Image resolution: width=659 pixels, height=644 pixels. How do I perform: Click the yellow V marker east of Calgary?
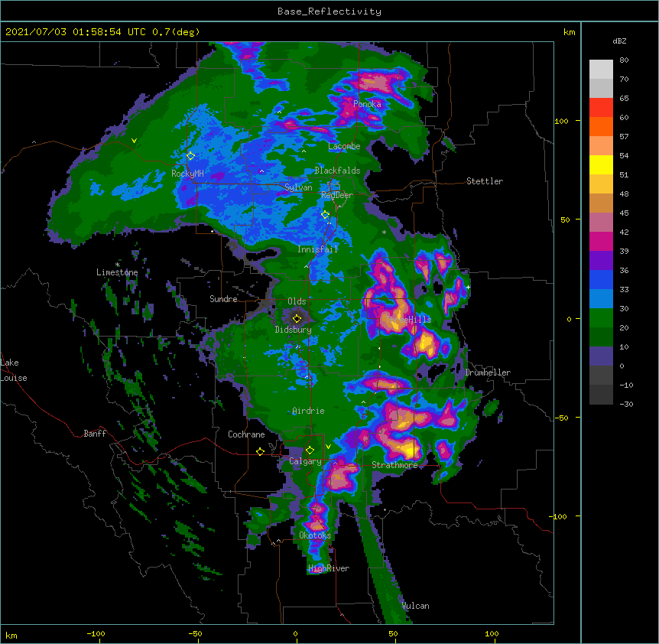pyautogui.click(x=328, y=447)
